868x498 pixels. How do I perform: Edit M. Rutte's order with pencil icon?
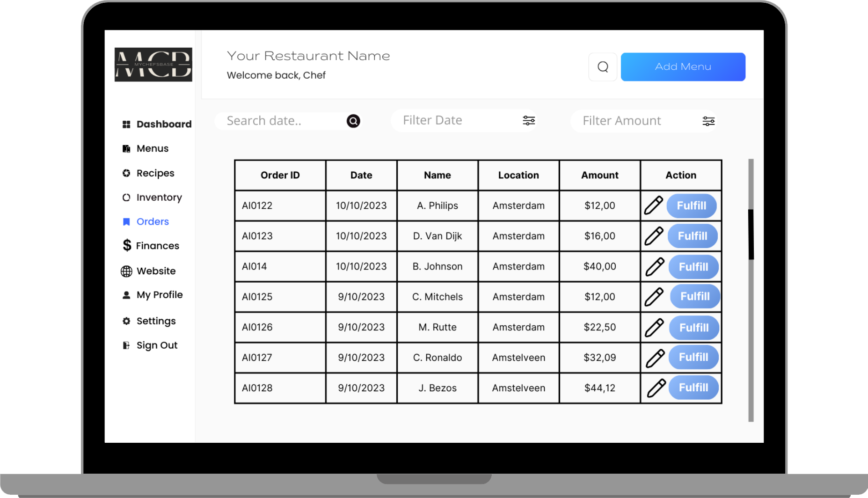[655, 328]
